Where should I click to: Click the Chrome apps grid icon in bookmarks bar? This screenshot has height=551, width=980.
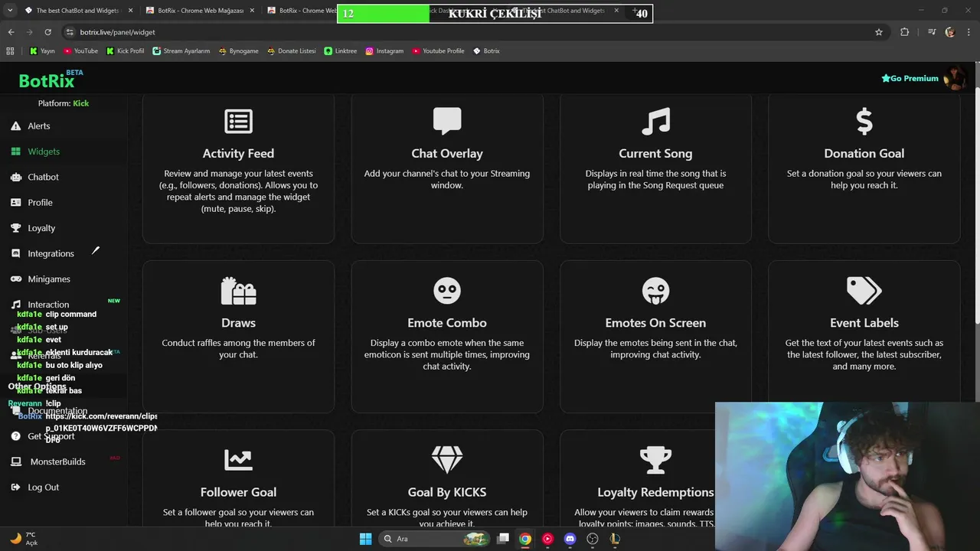[x=10, y=51]
